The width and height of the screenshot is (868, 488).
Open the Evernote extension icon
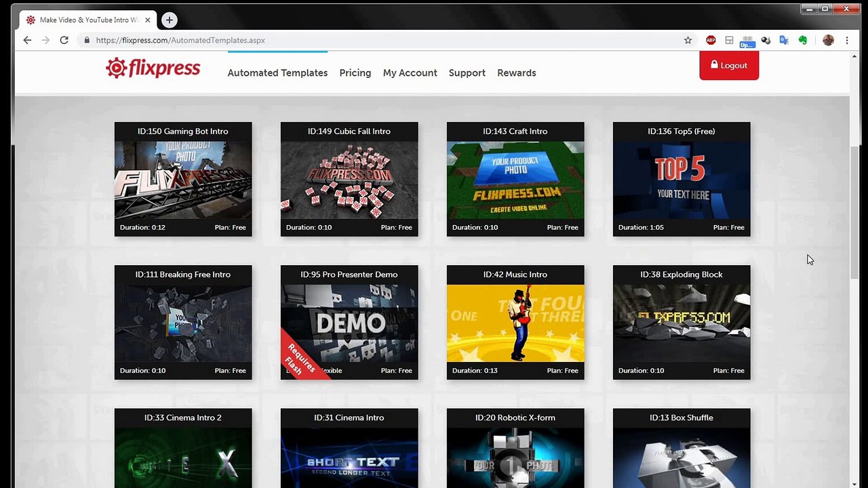803,40
